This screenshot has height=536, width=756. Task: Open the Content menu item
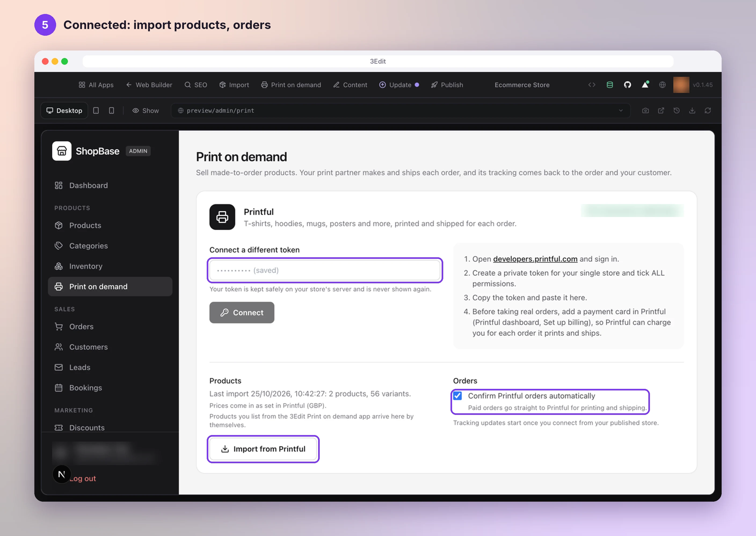(x=350, y=85)
